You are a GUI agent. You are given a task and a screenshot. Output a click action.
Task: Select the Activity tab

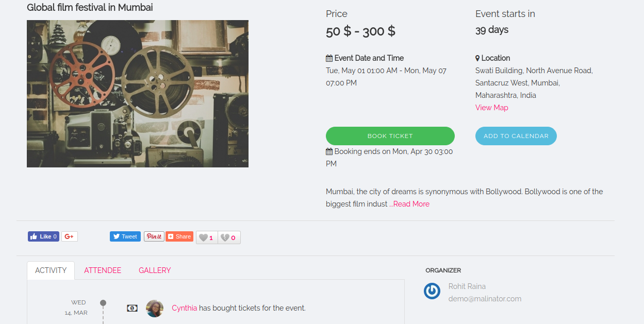pyautogui.click(x=51, y=270)
